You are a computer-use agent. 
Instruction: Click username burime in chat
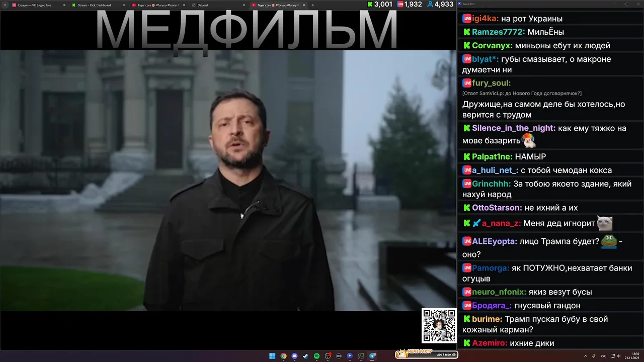(x=487, y=319)
